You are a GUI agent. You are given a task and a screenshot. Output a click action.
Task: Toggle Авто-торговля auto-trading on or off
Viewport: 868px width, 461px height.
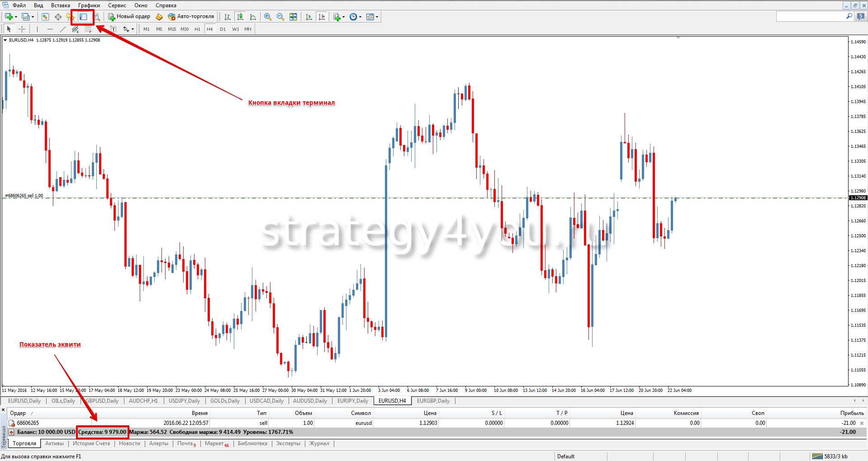click(191, 17)
